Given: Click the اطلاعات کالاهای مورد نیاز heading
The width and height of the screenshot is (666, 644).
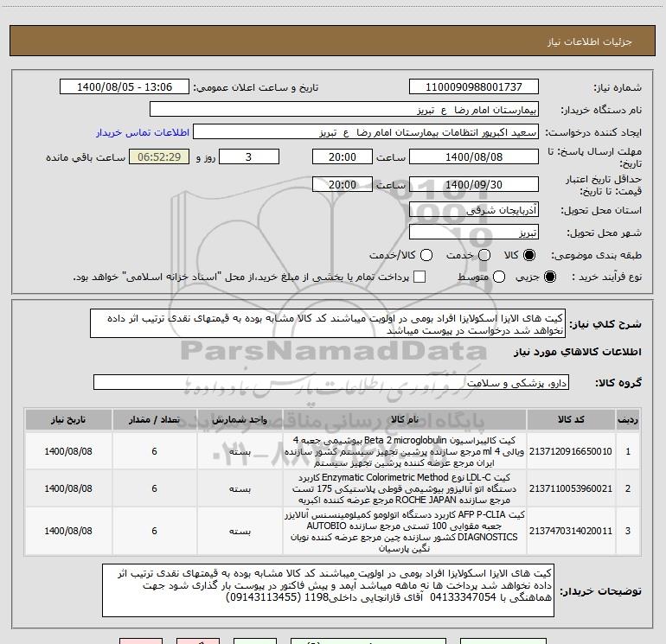Looking at the screenshot, I should 577,352.
